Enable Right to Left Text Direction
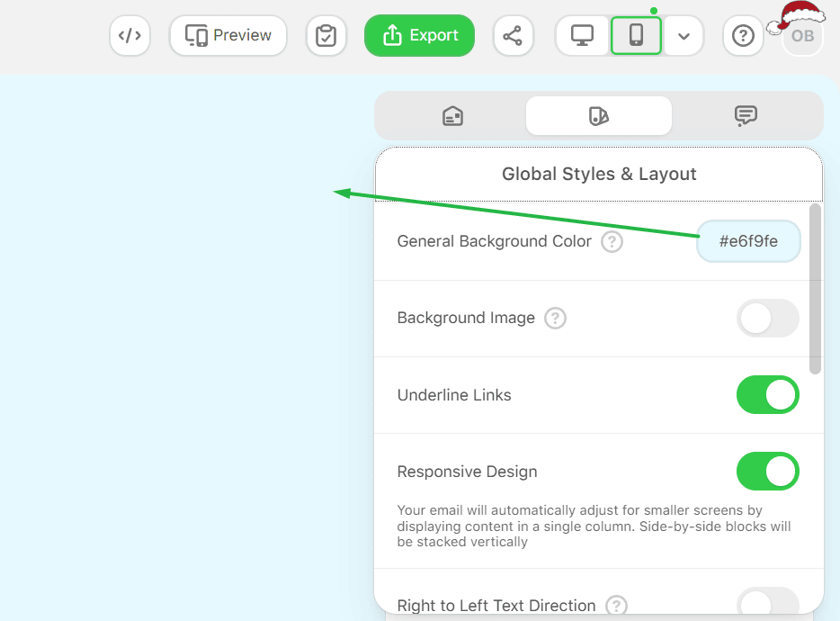This screenshot has height=621, width=840. 768,601
